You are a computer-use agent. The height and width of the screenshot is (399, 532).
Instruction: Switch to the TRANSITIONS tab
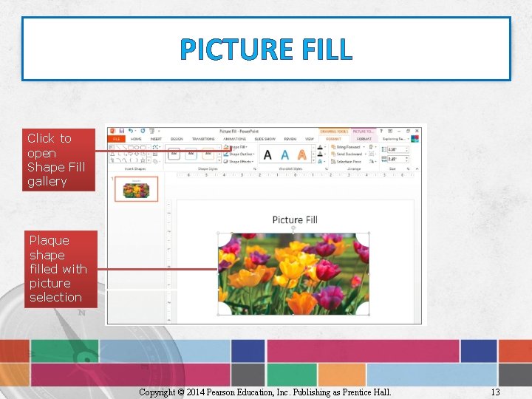click(x=203, y=139)
